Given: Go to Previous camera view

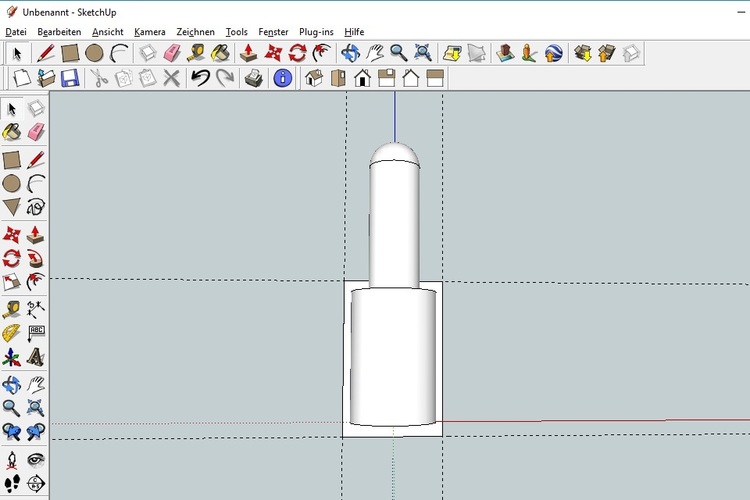Looking at the screenshot, I should tap(11, 432).
